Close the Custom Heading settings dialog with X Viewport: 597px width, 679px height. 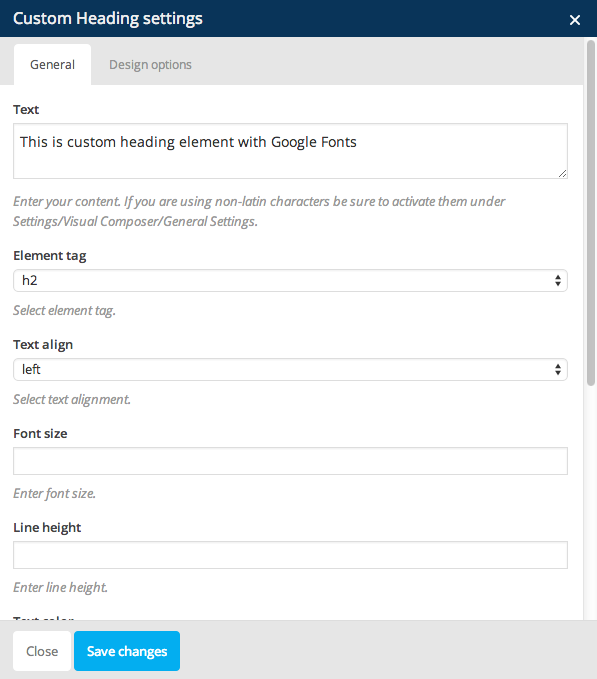574,20
